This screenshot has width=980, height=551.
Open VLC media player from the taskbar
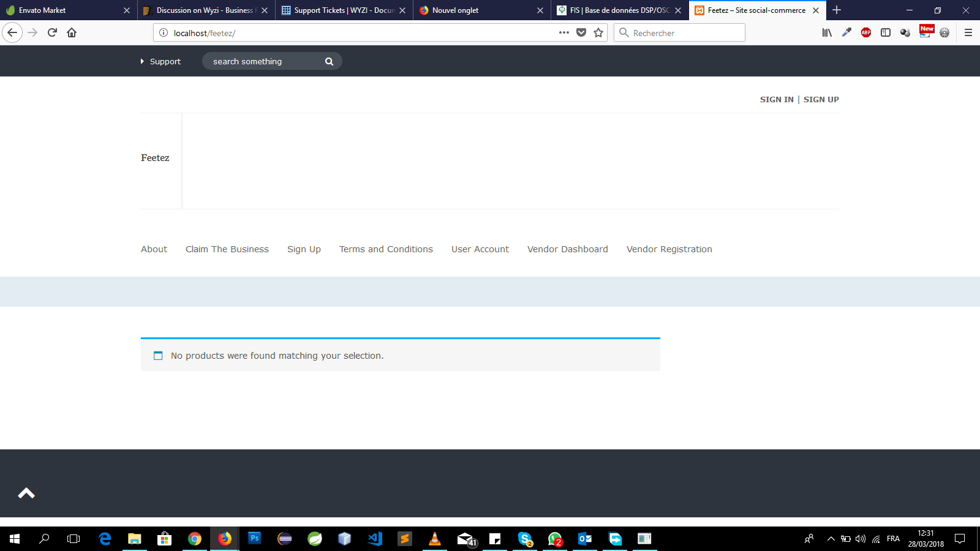(434, 539)
